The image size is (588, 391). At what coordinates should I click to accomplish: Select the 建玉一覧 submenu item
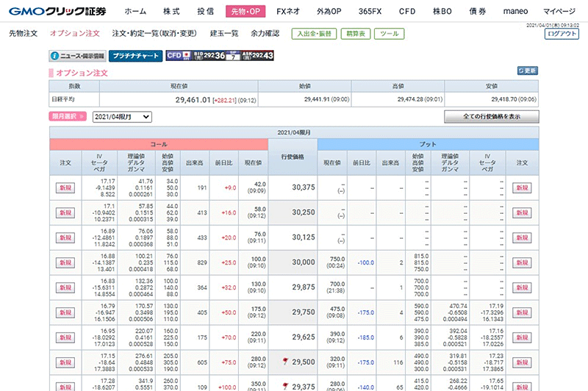pos(224,34)
